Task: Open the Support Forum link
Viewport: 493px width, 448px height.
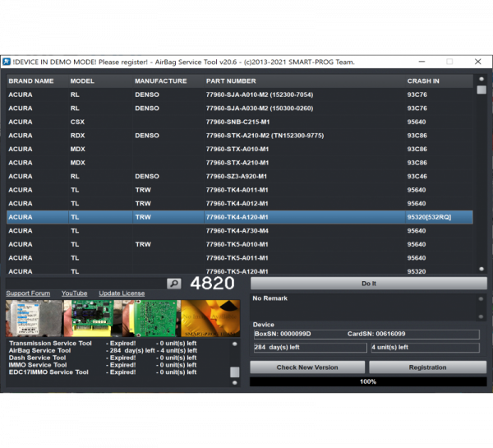Action: pyautogui.click(x=28, y=293)
